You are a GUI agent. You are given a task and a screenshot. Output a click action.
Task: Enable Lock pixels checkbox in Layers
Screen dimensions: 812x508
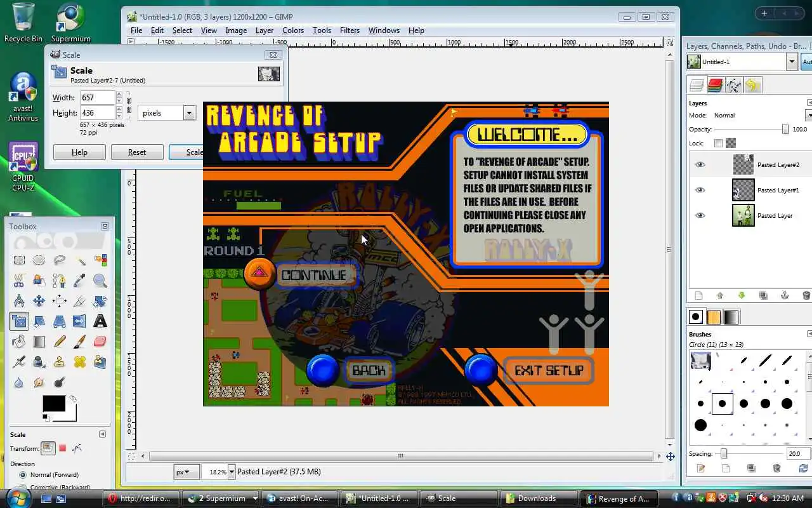718,143
